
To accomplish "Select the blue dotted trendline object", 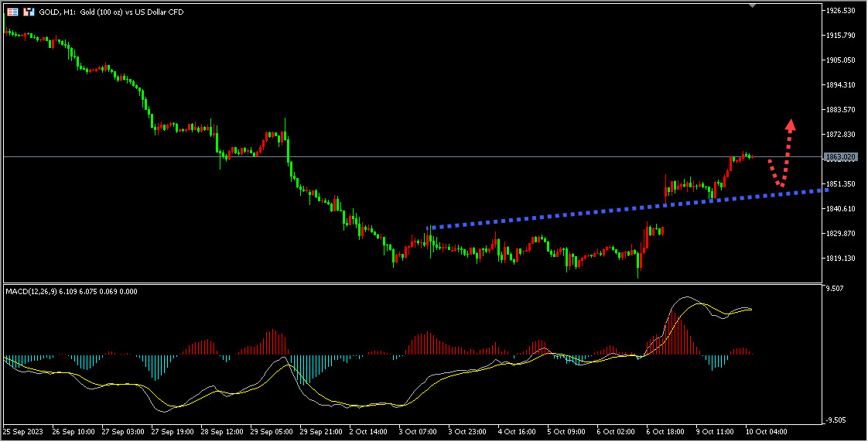I will coord(627,209).
